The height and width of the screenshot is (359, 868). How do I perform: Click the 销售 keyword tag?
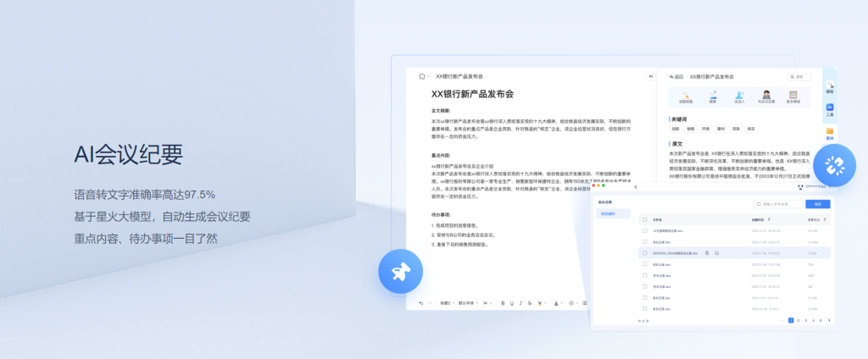pyautogui.click(x=690, y=129)
